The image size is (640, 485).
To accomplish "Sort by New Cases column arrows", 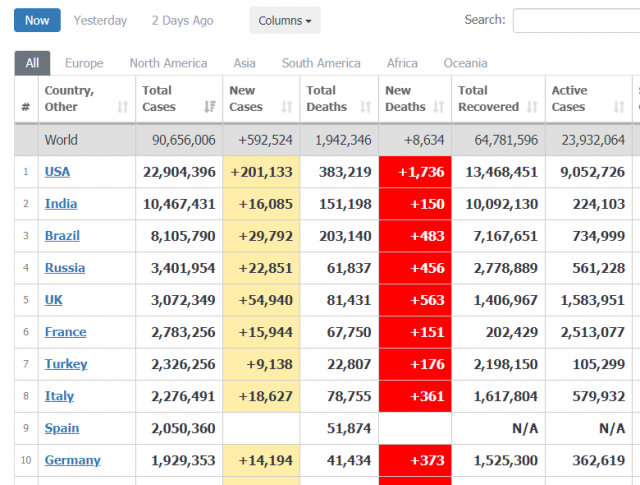I will [287, 107].
